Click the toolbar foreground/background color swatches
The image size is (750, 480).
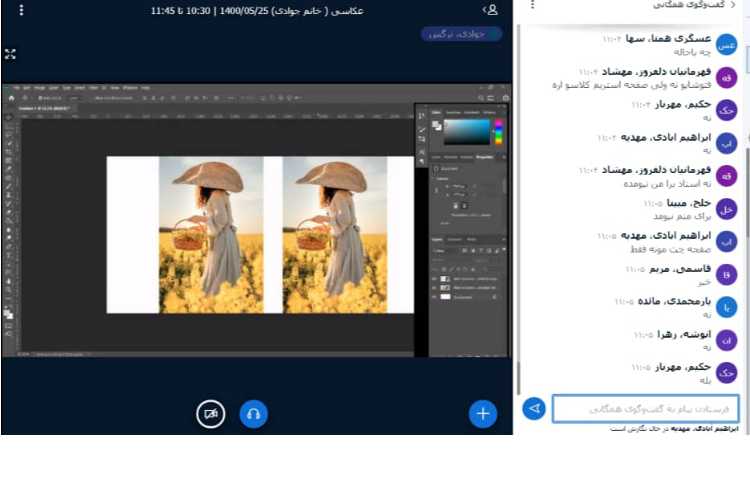click(9, 314)
